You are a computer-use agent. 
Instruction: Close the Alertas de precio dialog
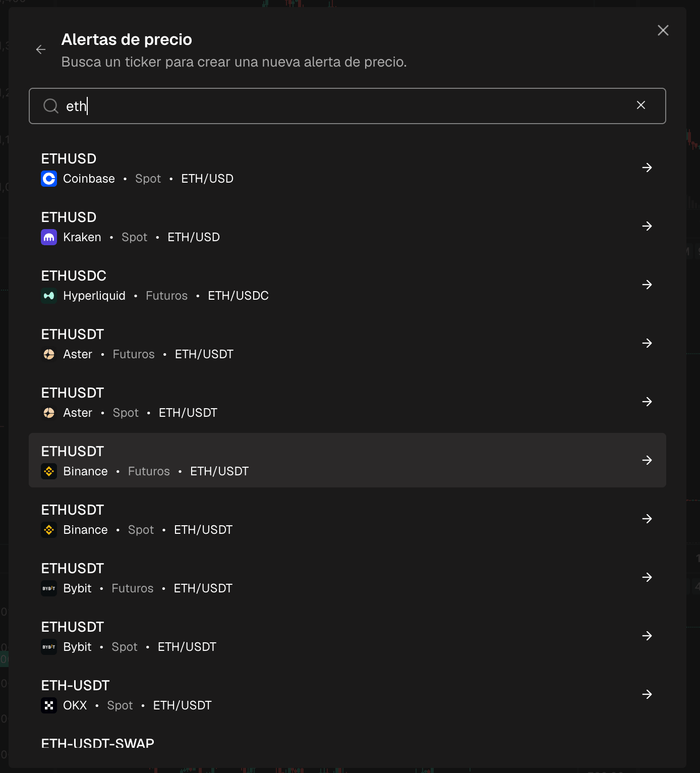(663, 30)
